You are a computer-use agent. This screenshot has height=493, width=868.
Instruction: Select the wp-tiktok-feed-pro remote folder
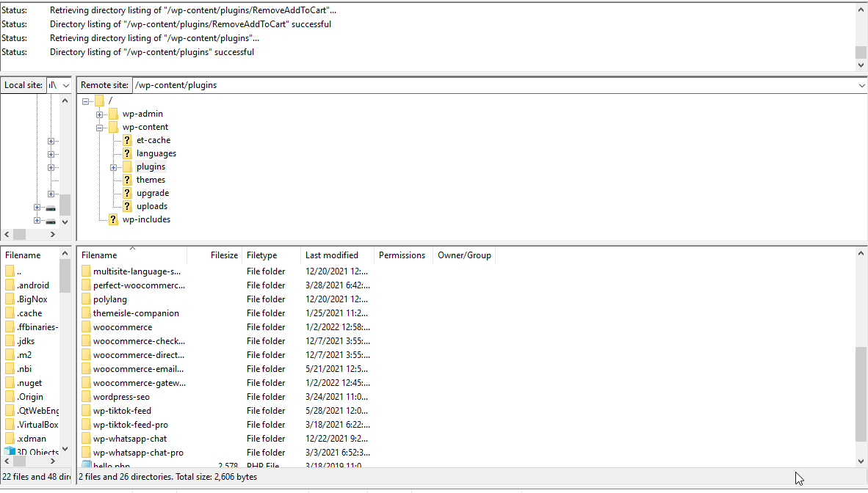click(x=131, y=424)
